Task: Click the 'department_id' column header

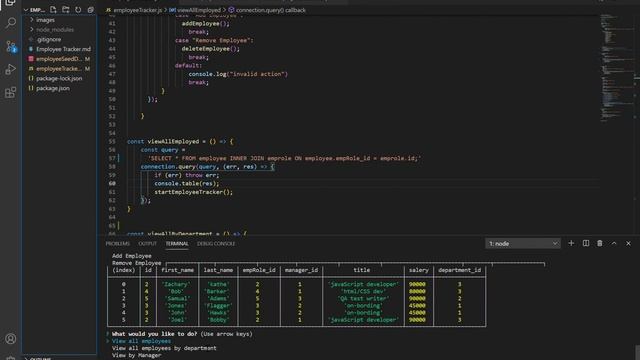Action: coord(459,270)
